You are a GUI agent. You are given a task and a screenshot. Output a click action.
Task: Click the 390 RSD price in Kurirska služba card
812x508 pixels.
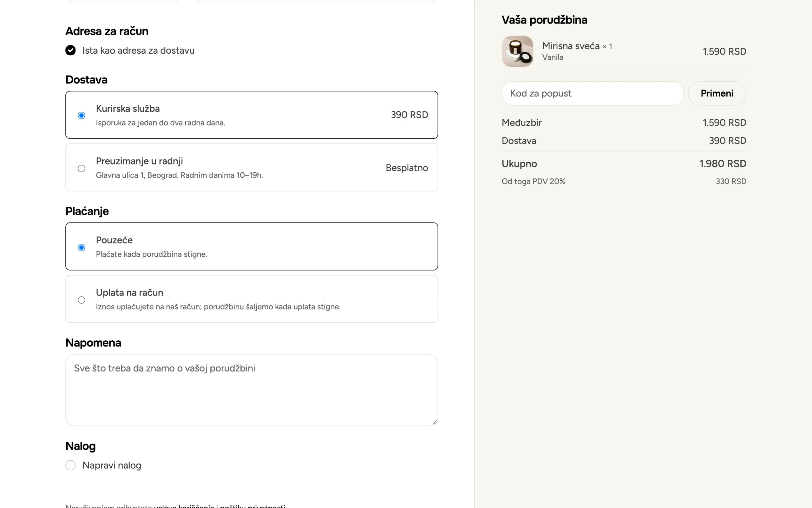(x=409, y=115)
